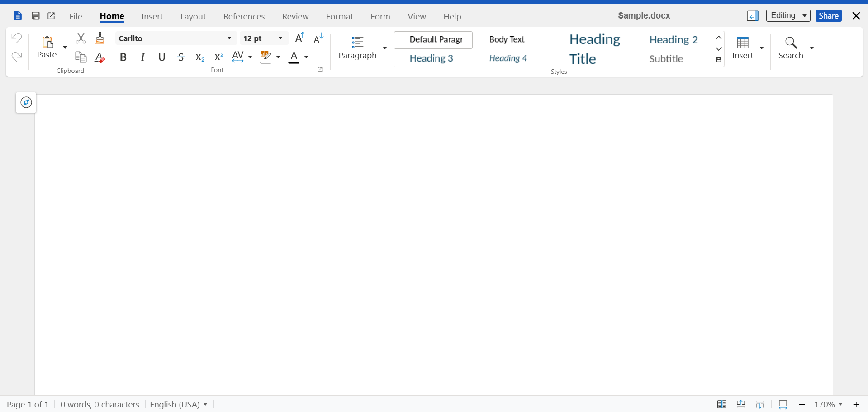The width and height of the screenshot is (868, 412).
Task: Apply the Heading 2 style
Action: pyautogui.click(x=673, y=40)
